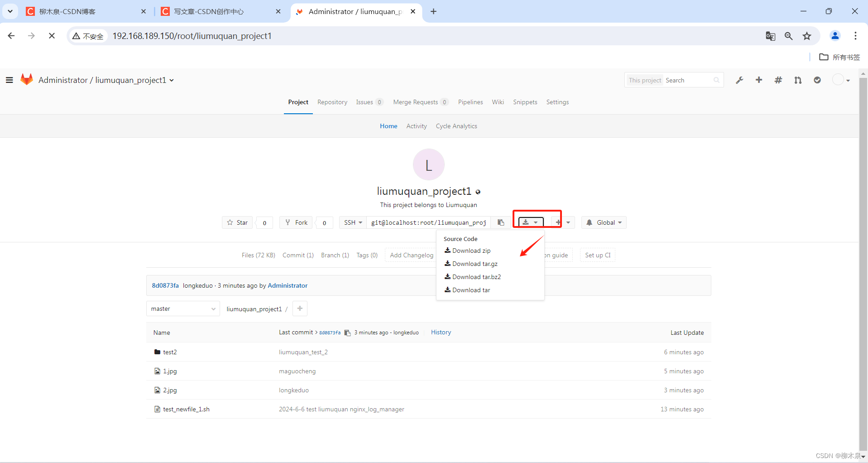868x463 pixels.
Task: Open the Snippets tab
Action: point(525,102)
